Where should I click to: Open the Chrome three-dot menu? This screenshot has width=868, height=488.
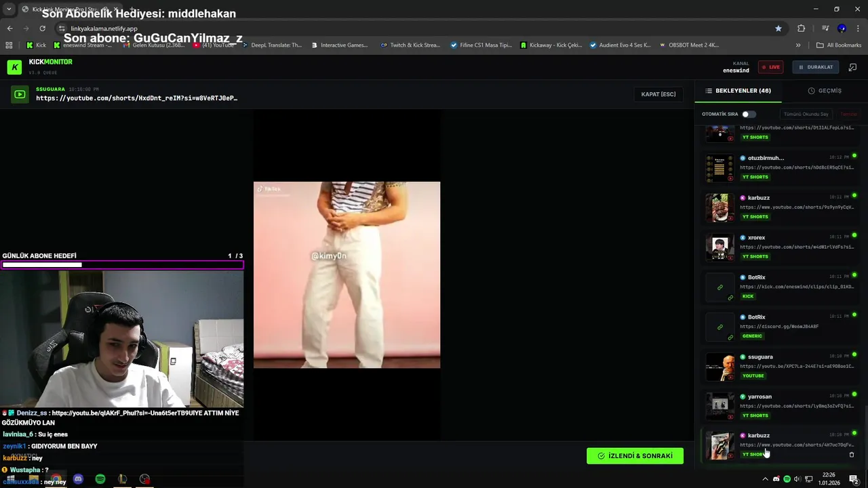click(x=858, y=28)
